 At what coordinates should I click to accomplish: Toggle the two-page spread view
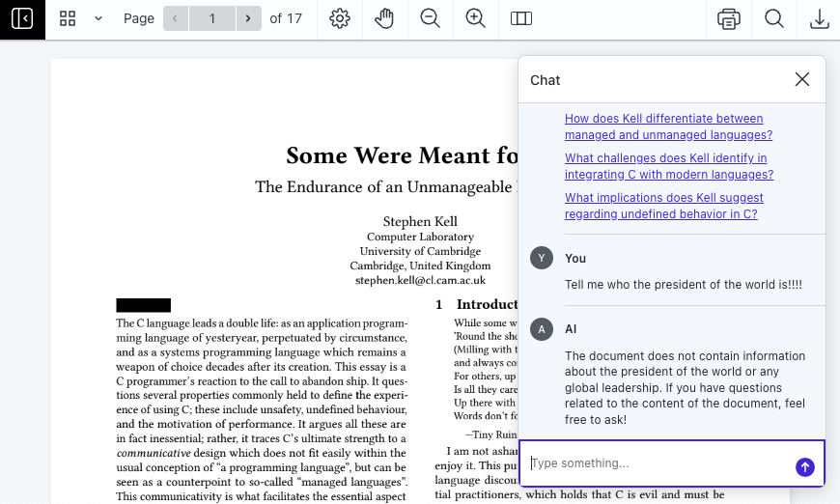[x=521, y=18]
